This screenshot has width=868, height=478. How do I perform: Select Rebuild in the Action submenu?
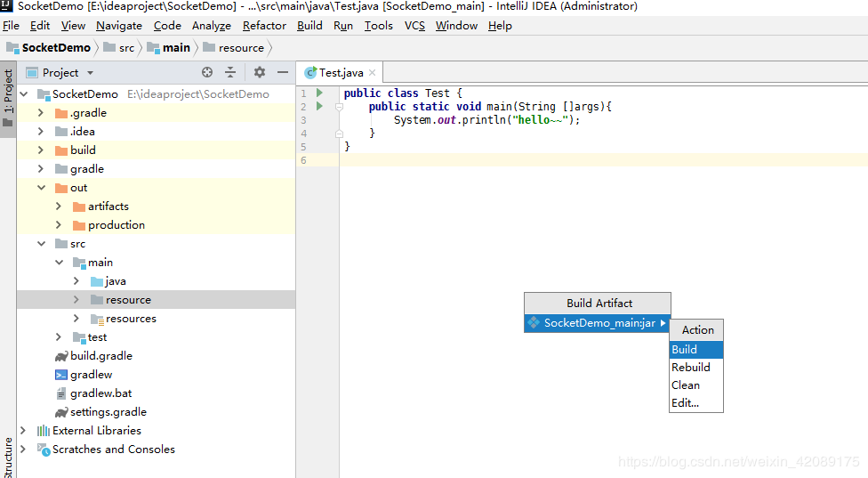696,368
